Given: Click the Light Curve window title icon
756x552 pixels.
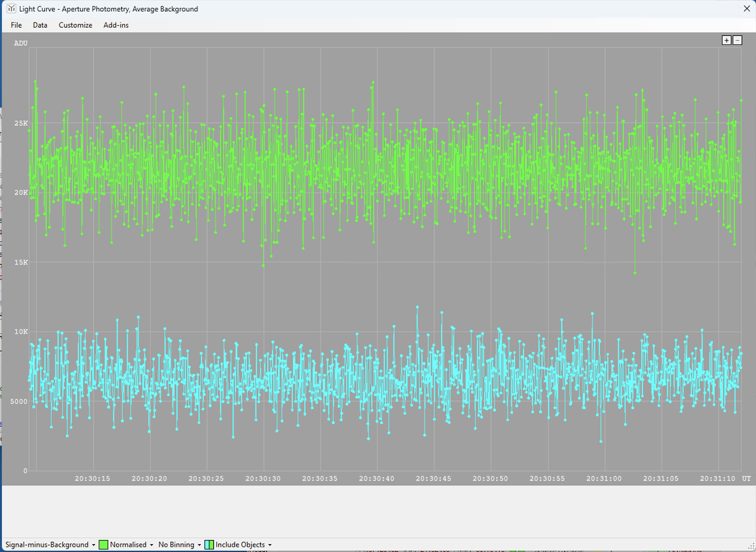Looking at the screenshot, I should [x=11, y=9].
